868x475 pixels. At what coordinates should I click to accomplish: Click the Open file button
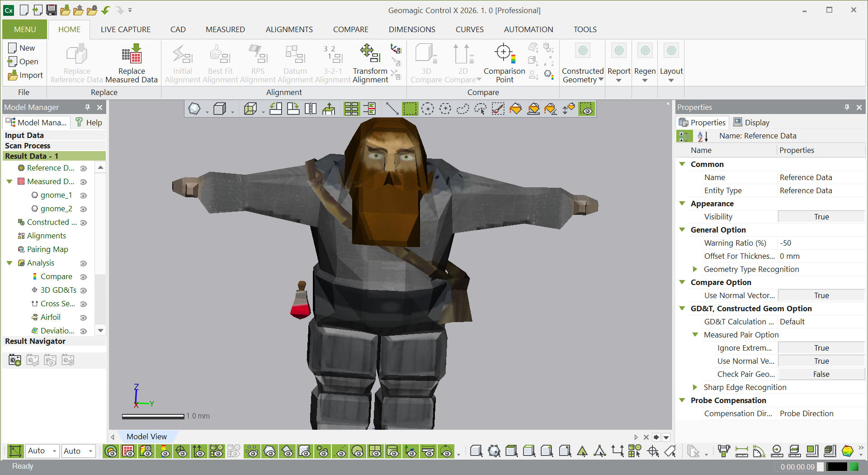(x=23, y=62)
